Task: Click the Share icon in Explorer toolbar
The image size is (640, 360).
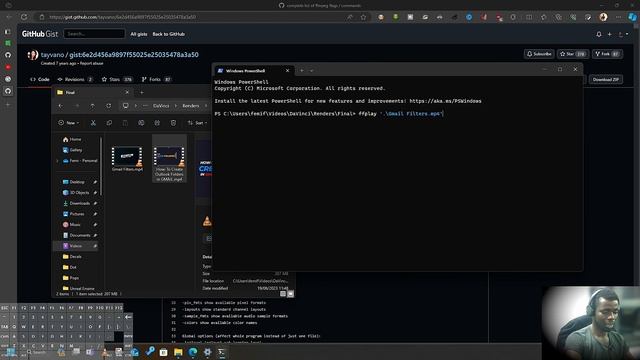Action: pyautogui.click(x=157, y=122)
